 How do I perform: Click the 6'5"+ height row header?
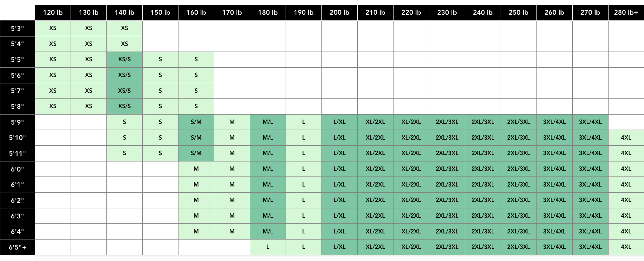(17, 247)
